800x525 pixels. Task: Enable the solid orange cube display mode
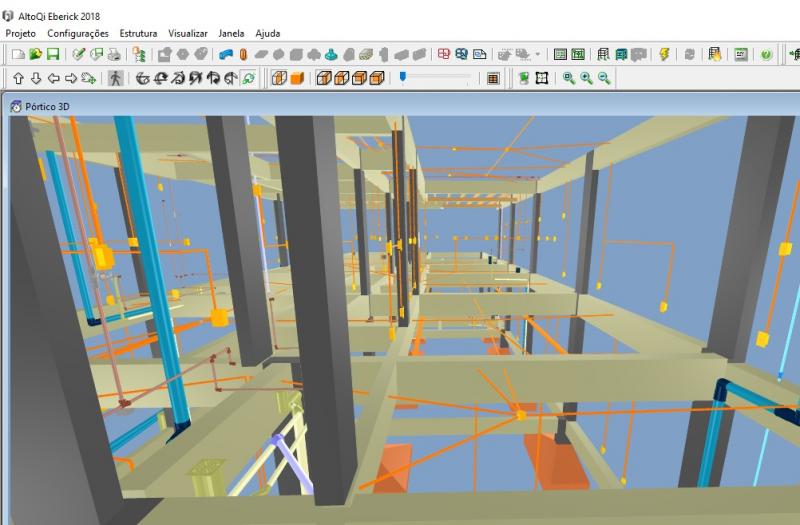(x=297, y=79)
